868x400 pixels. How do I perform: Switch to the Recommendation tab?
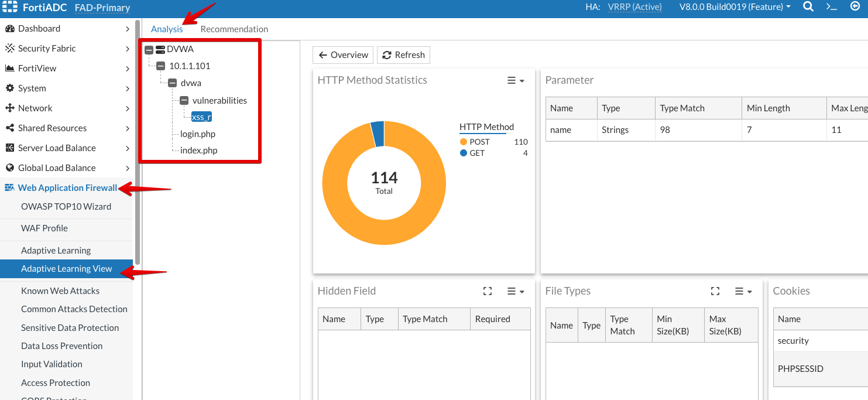click(x=234, y=29)
